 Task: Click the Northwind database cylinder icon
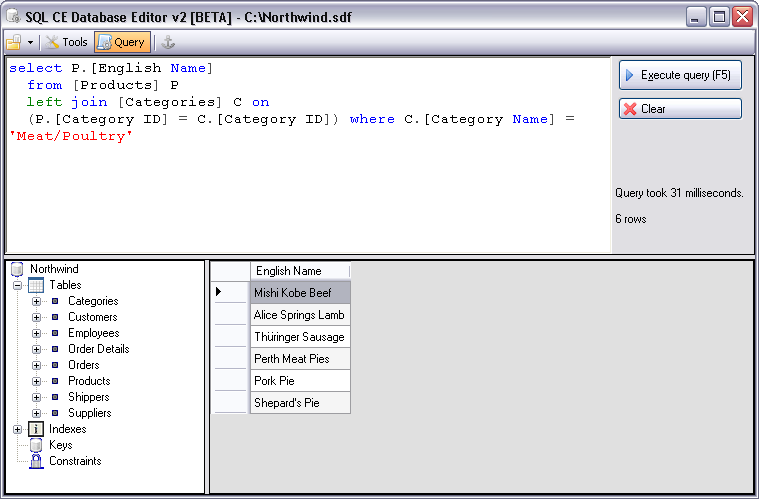click(17, 269)
